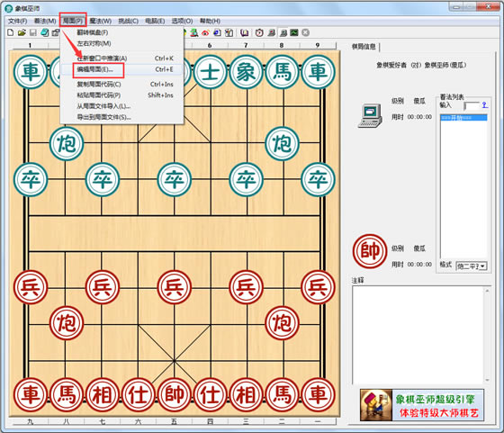Image resolution: width=504 pixels, height=433 pixels.
Task: Click the clock timer toolbar icon
Action: (x=259, y=32)
